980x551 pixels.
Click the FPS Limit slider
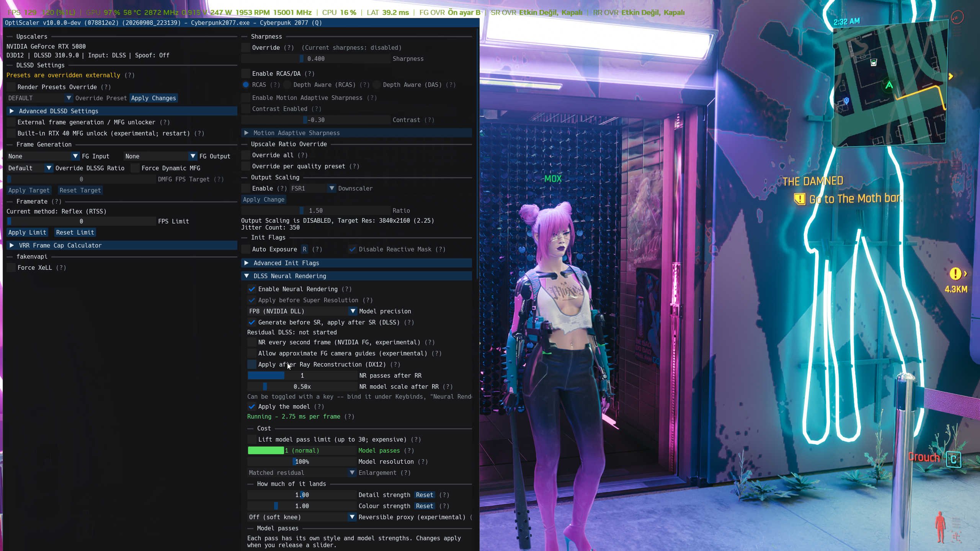coord(82,221)
